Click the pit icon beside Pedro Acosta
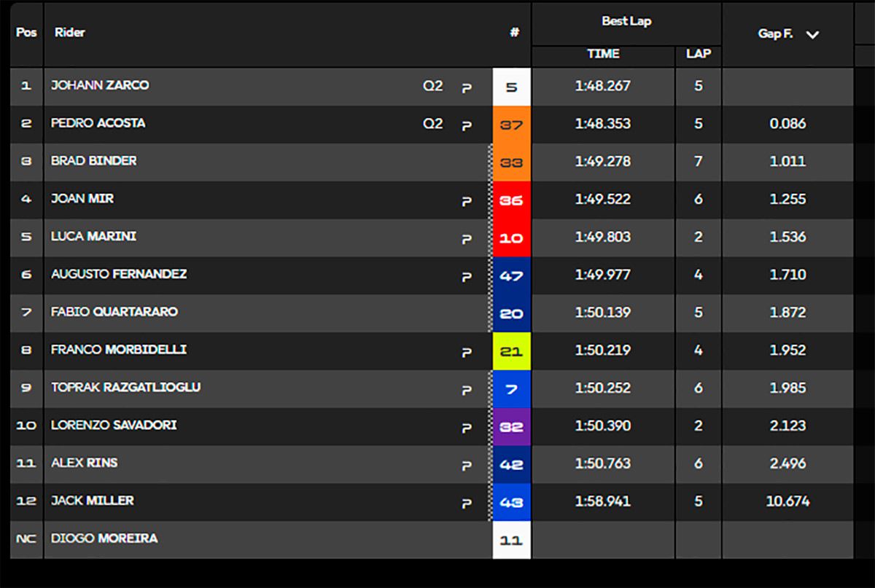The height and width of the screenshot is (588, 875). click(467, 125)
